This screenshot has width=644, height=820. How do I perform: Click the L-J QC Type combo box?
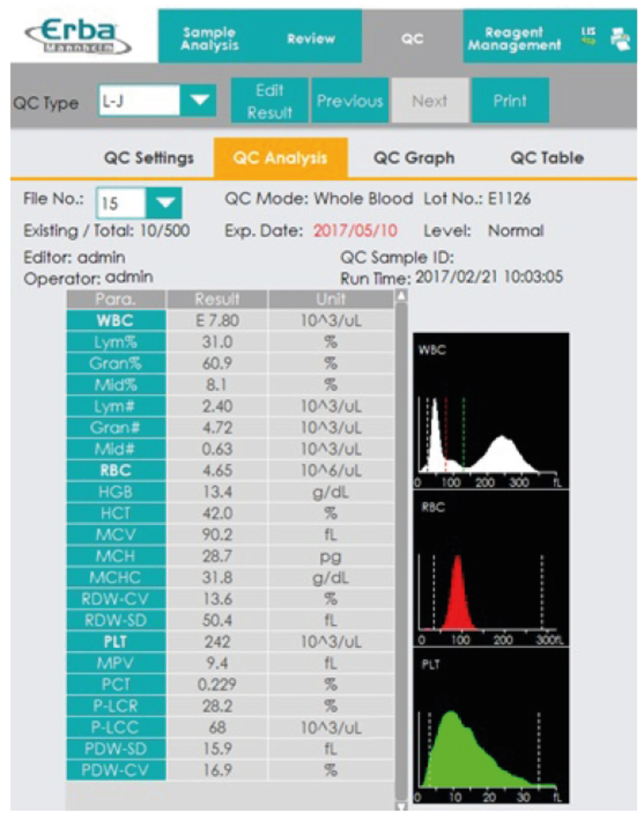[140, 101]
